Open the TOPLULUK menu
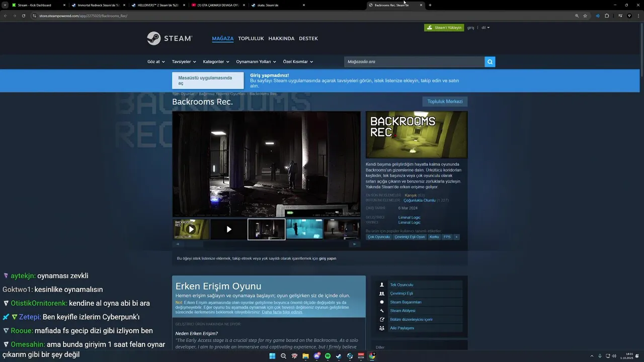644x362 pixels. [251, 39]
